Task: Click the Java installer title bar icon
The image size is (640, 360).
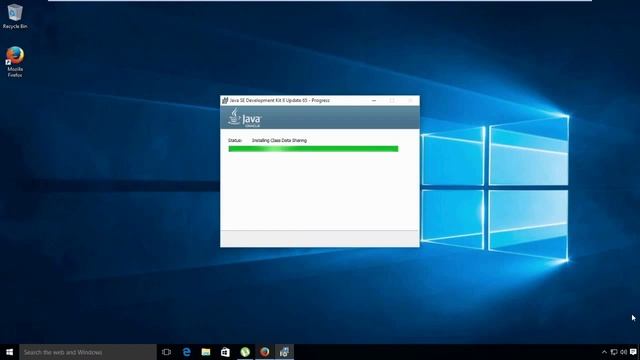Action: [x=224, y=100]
